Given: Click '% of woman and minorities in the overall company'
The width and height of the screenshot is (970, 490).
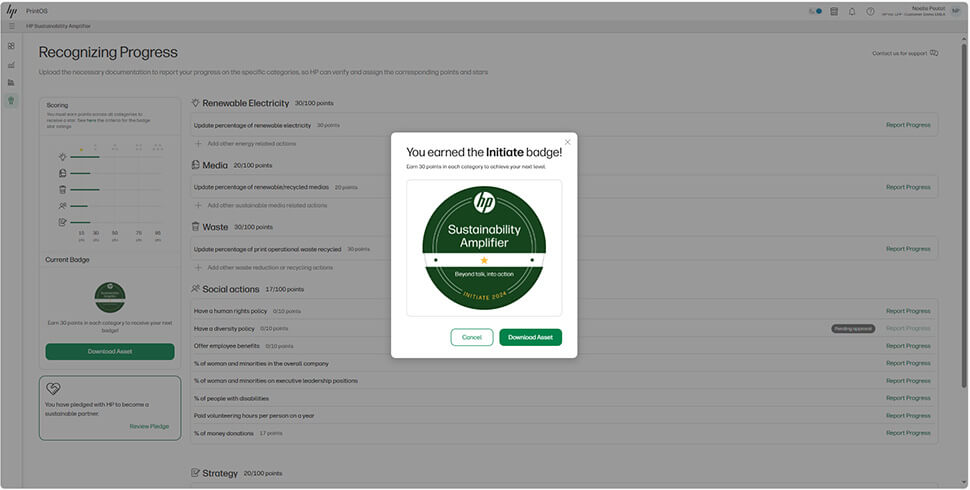Looking at the screenshot, I should click(x=261, y=363).
